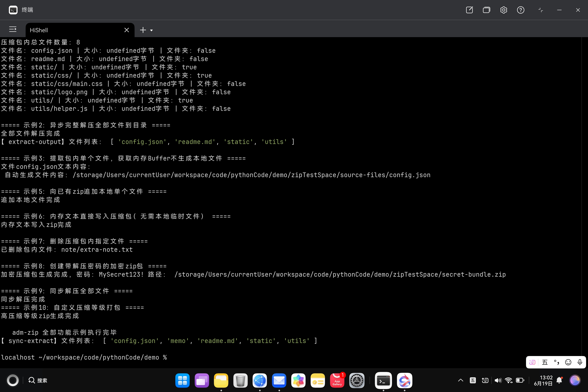
Task: Click the 'static/logo.png' file name
Action: click(59, 92)
